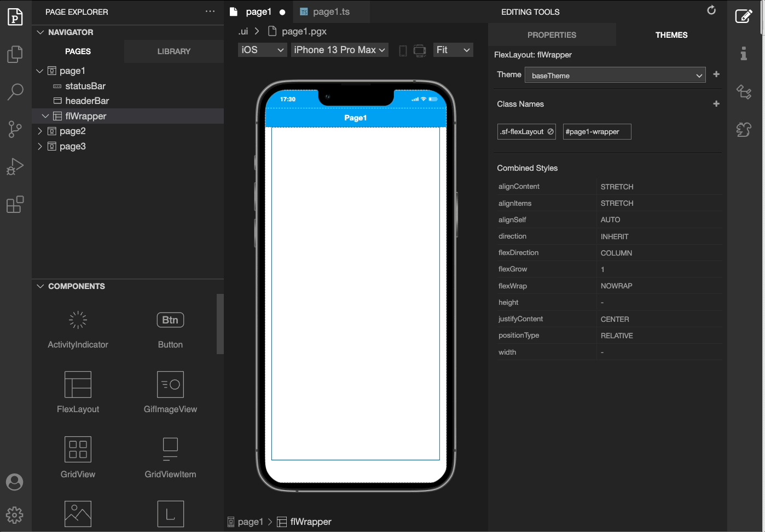765x532 pixels.
Task: Open the Smartface logo icon in activity bar
Action: tap(15, 17)
